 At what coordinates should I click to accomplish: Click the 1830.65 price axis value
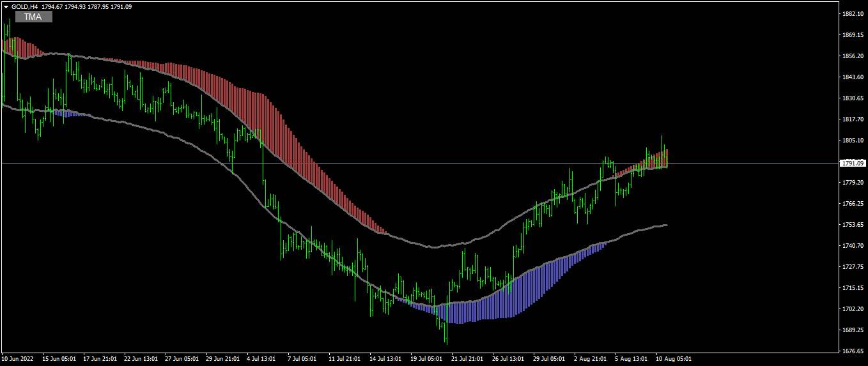pos(853,98)
